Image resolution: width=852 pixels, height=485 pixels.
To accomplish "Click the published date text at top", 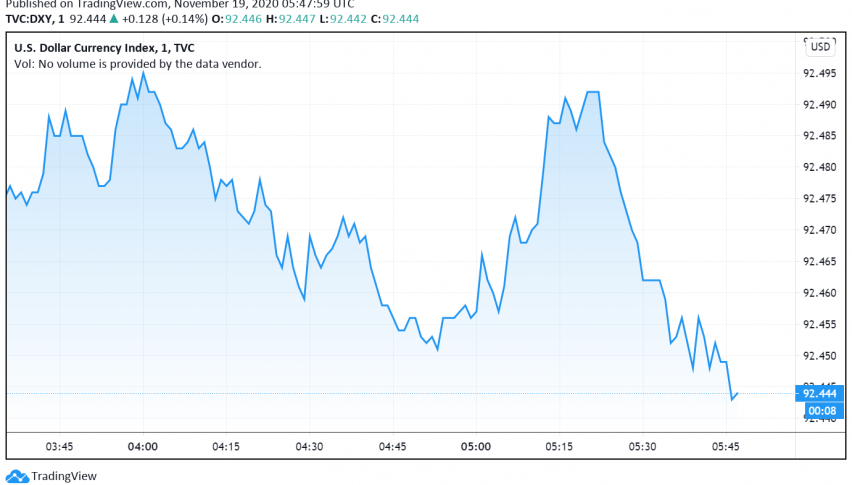I will pyautogui.click(x=180, y=4).
